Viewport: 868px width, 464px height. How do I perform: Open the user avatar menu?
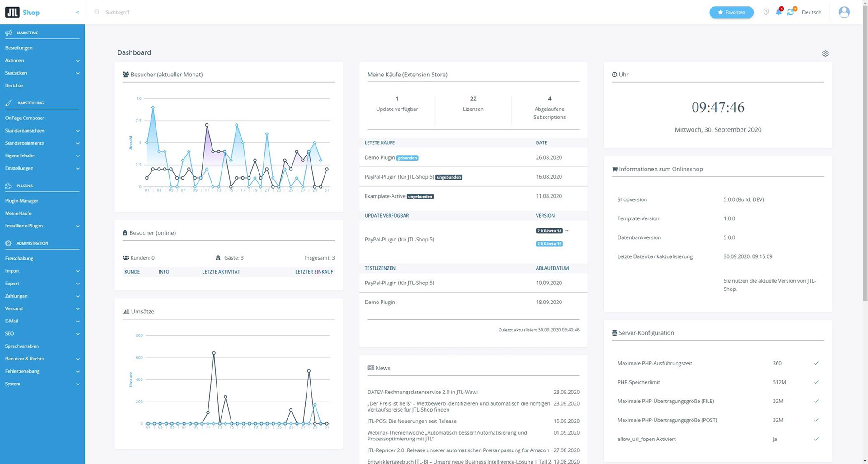pos(844,12)
